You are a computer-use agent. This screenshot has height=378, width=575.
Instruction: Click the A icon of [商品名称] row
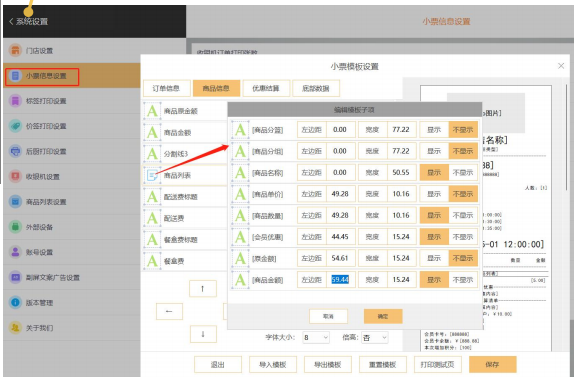(240, 172)
